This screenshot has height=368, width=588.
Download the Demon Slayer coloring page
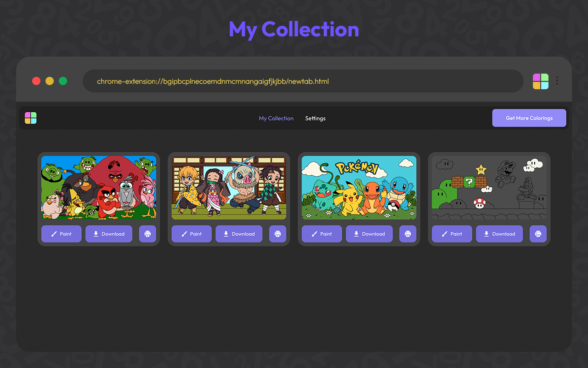[x=239, y=234]
